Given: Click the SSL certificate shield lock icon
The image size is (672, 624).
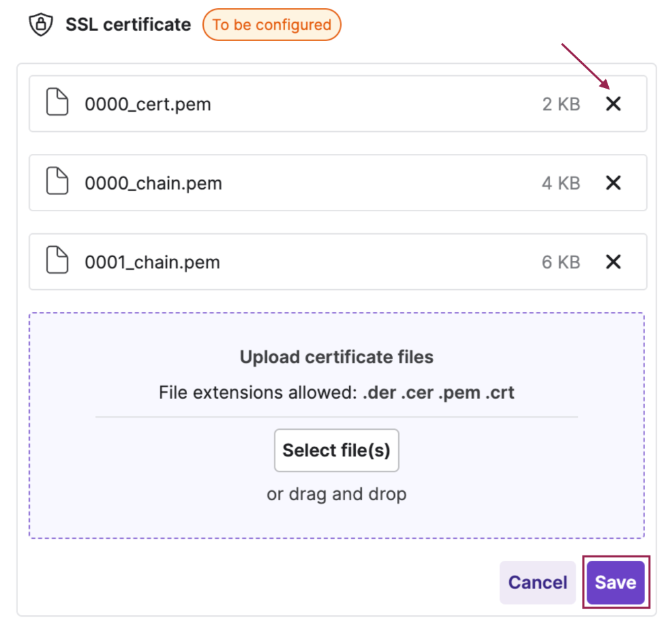Looking at the screenshot, I should click(41, 24).
